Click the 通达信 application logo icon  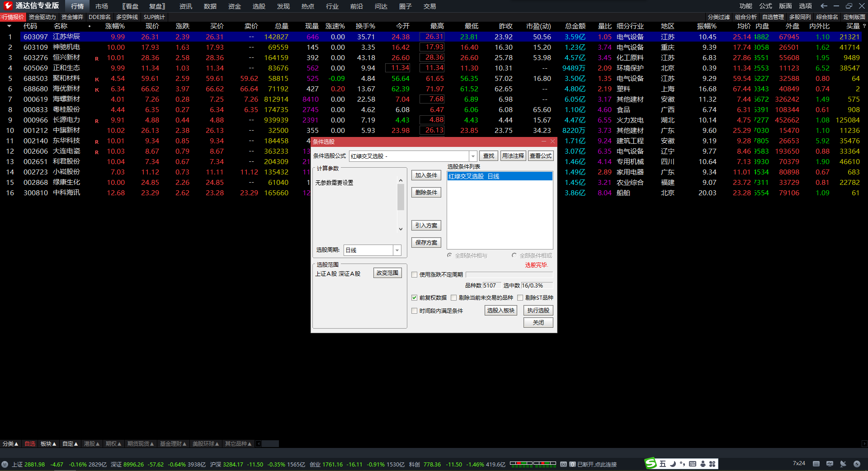click(x=8, y=5)
